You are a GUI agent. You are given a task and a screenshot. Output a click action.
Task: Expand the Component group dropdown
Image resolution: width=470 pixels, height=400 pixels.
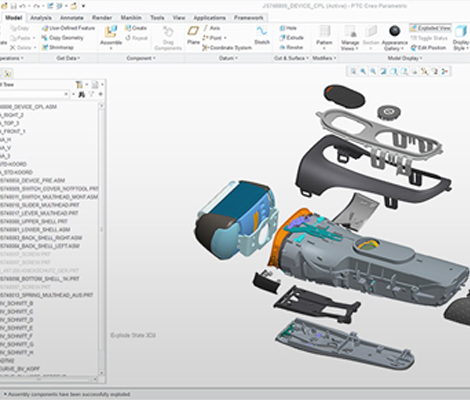[140, 58]
